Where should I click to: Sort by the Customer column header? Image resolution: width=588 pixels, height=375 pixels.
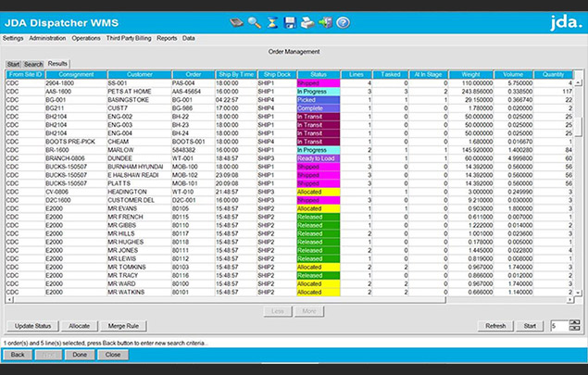[140, 75]
